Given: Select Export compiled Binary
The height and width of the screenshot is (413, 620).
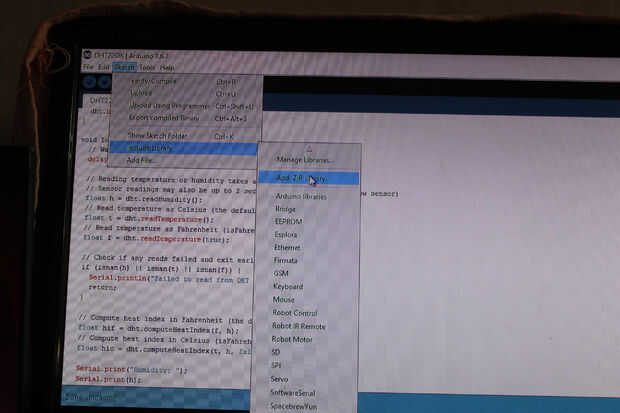Looking at the screenshot, I should [x=185, y=118].
